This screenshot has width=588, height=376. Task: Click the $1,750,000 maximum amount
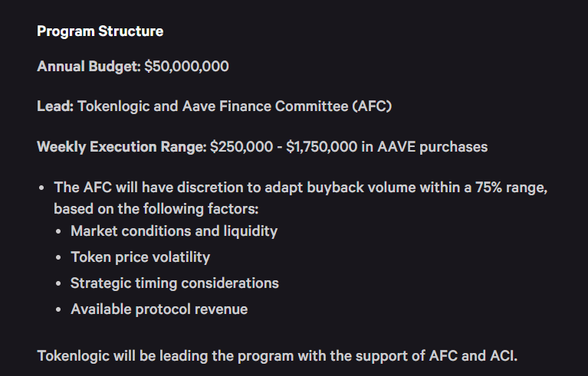321,146
